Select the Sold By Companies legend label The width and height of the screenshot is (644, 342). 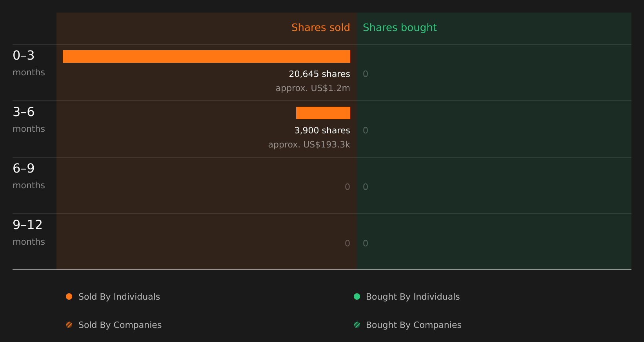[x=120, y=325]
